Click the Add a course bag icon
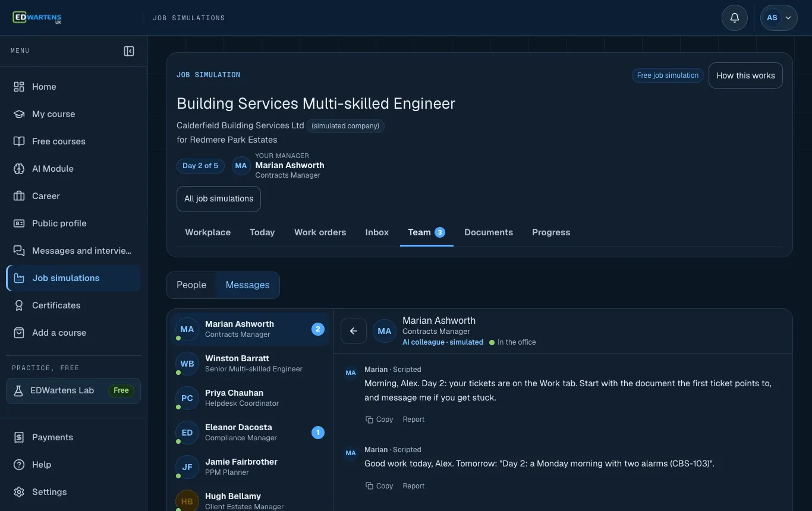The image size is (812, 511). pyautogui.click(x=19, y=333)
